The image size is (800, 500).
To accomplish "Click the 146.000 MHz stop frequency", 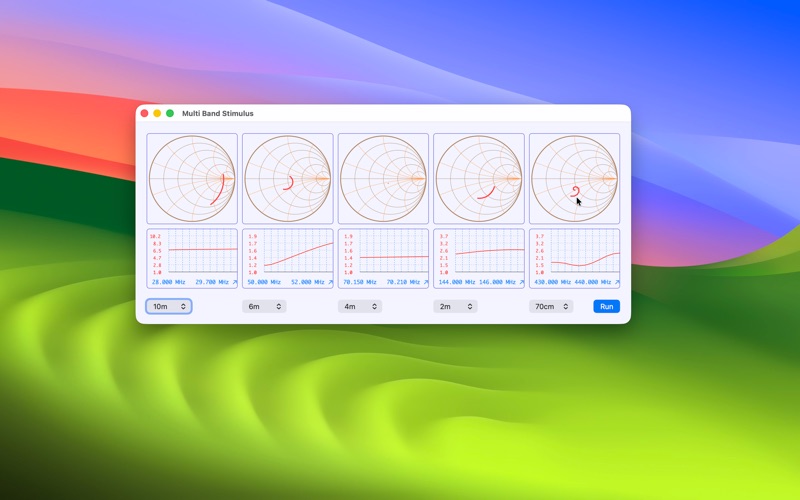I will (497, 282).
